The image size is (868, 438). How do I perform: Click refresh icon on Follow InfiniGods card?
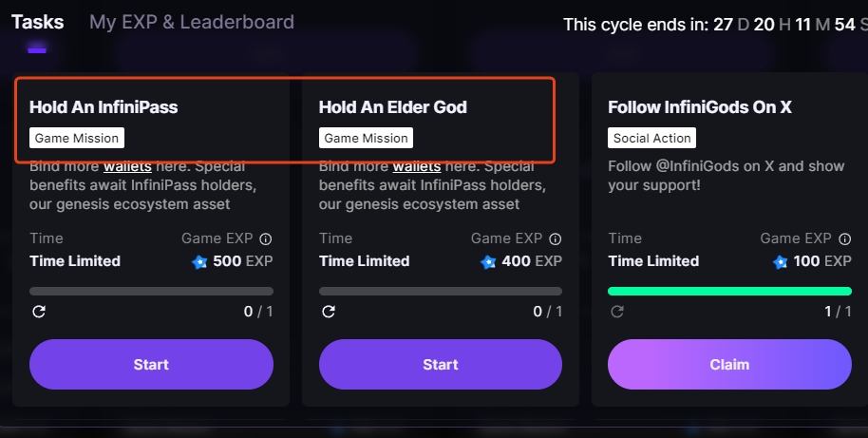(x=617, y=312)
